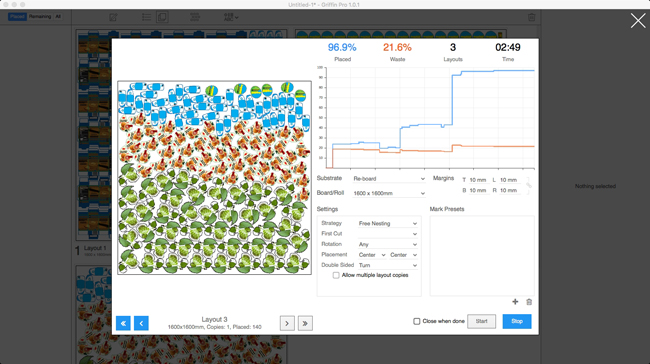This screenshot has width=650, height=364.
Task: Toggle the Close when done checkbox
Action: (417, 321)
